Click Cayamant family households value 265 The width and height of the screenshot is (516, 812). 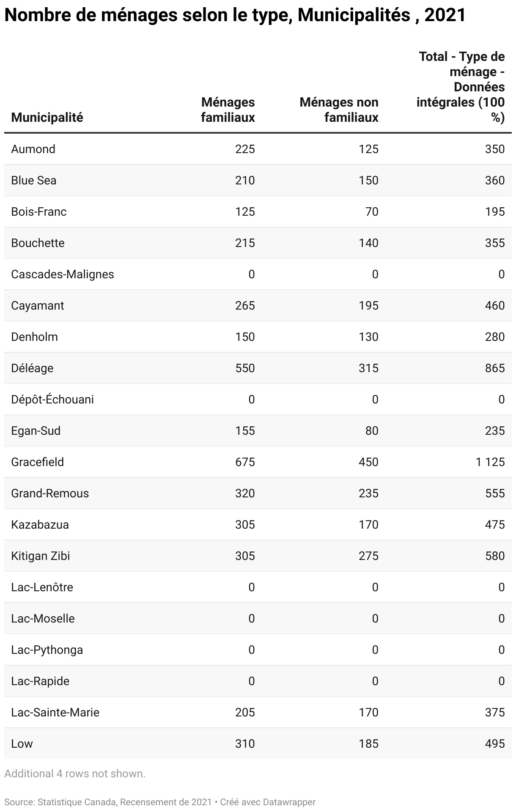245,305
